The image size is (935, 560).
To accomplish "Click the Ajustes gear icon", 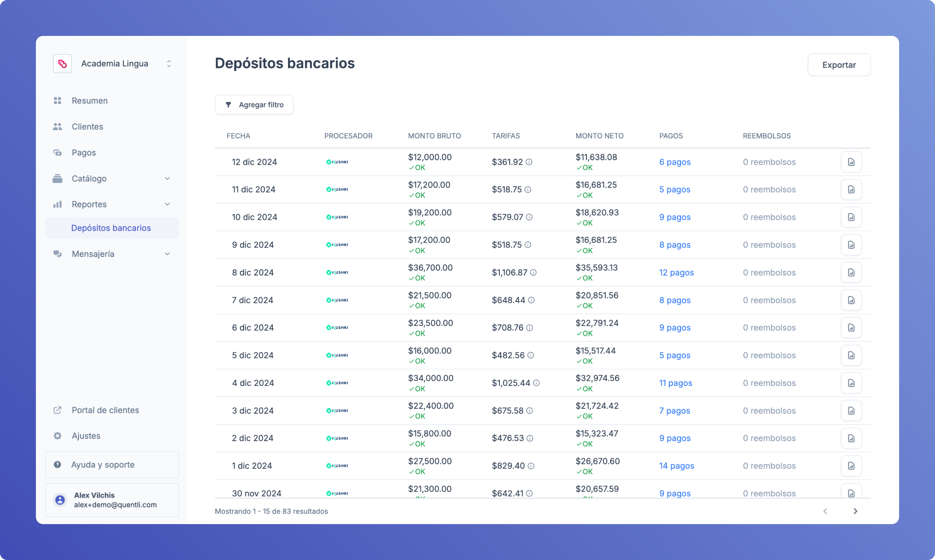I will coord(57,436).
